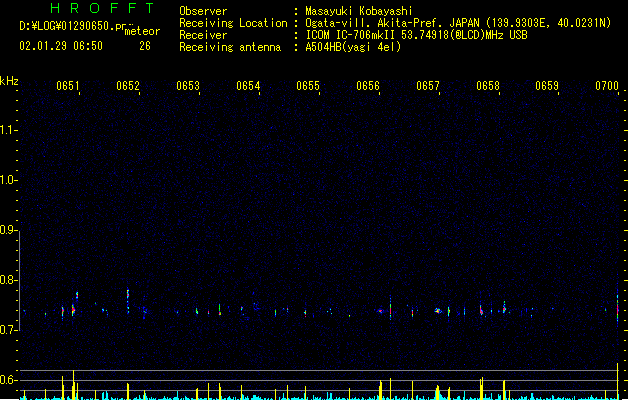Viewport: 629px width, 400px height.
Task: Click the Observer name Masayuki Kobayashi
Action: (x=359, y=11)
